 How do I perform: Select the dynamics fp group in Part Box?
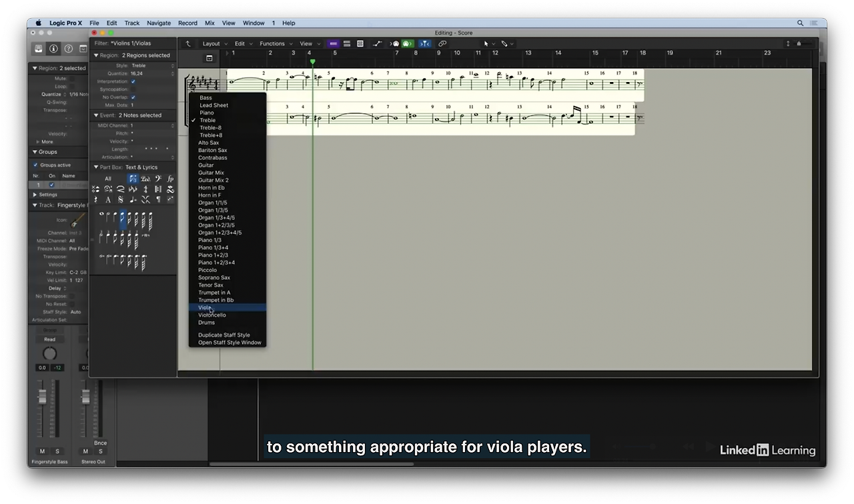point(170,179)
